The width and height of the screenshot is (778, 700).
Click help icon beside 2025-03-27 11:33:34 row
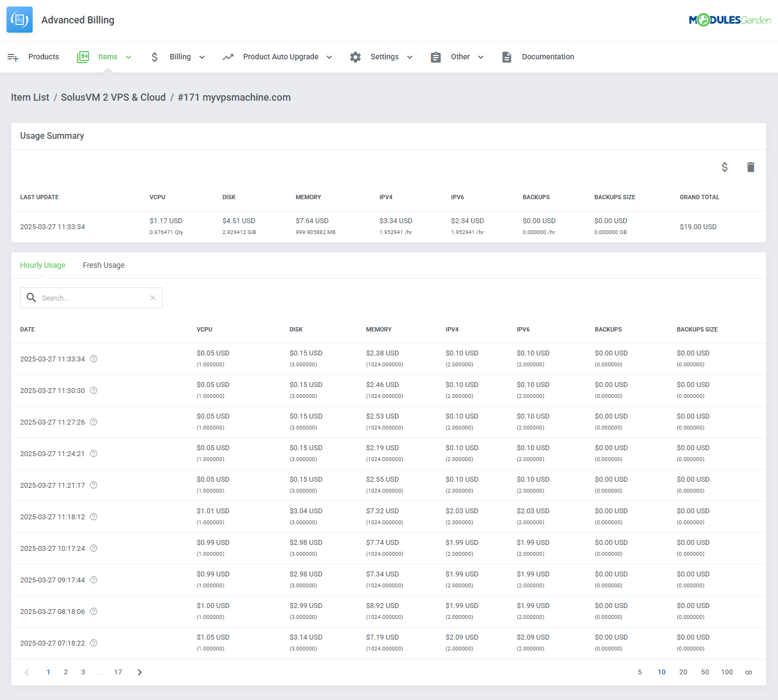(x=94, y=359)
